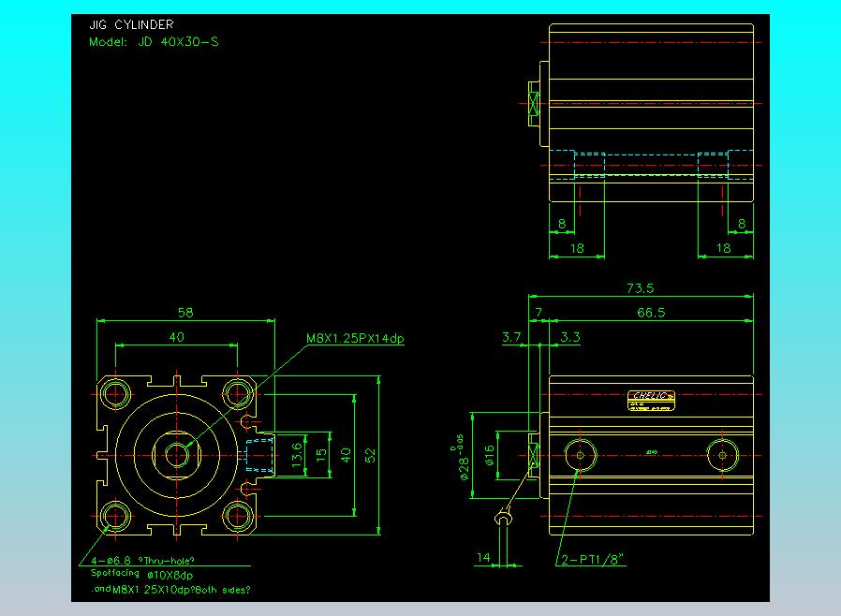Click the 73.5 overall length dimension

point(641,288)
